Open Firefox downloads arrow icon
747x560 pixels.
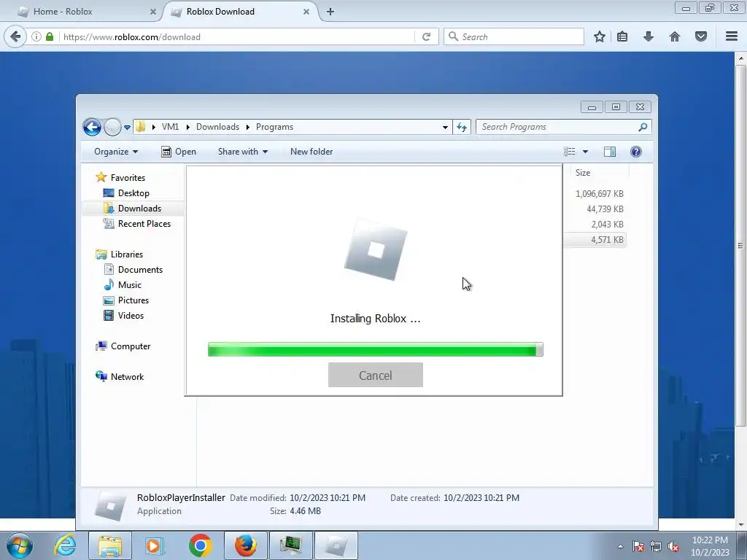pos(649,36)
